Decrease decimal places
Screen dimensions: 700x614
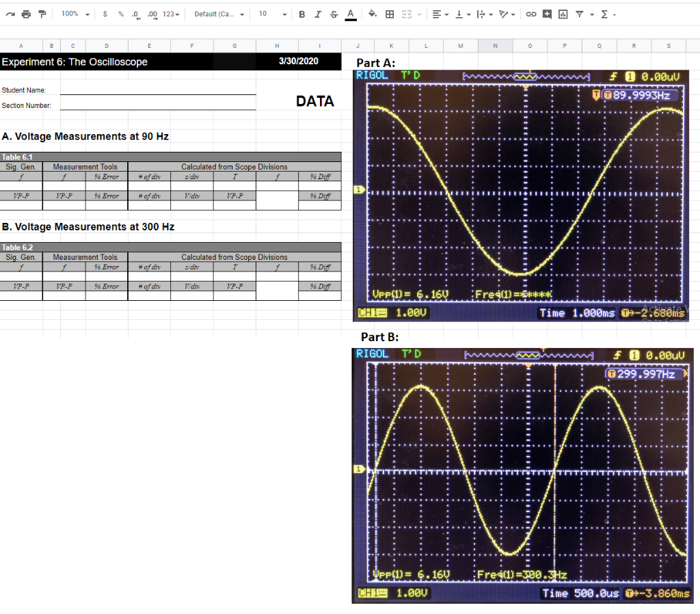click(137, 14)
